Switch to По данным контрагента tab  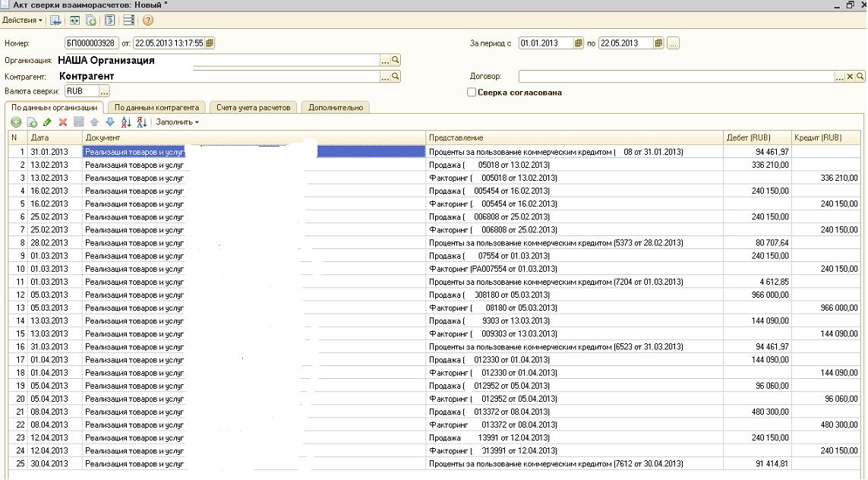[x=156, y=107]
